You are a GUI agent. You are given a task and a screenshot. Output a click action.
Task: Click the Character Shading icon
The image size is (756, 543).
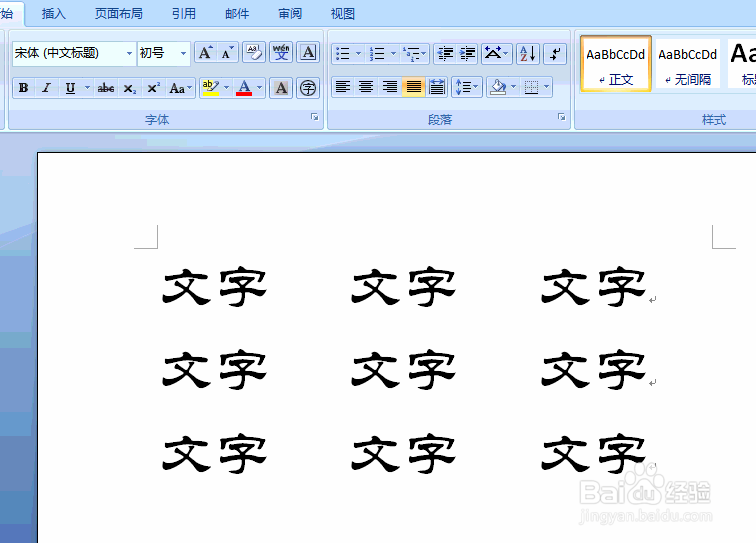[x=281, y=88]
